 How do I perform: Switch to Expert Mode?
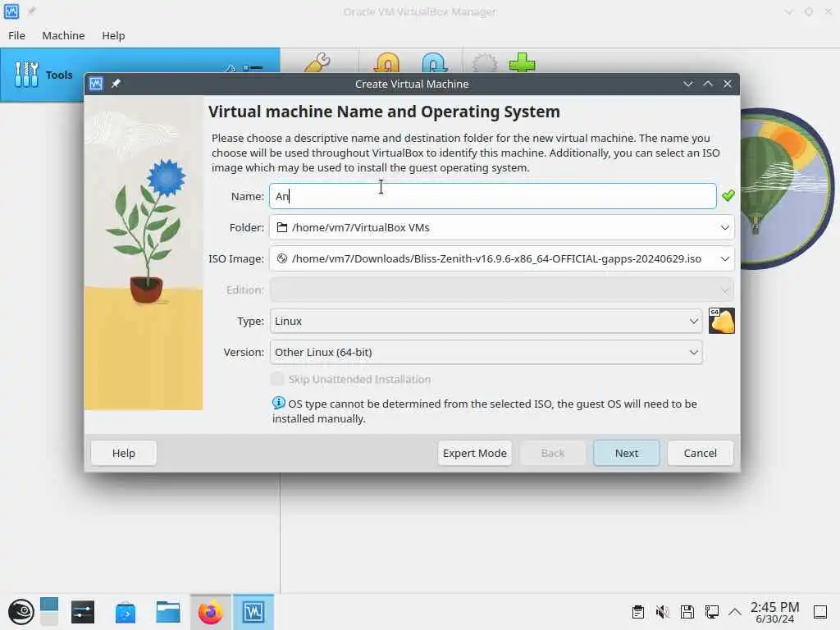click(475, 453)
